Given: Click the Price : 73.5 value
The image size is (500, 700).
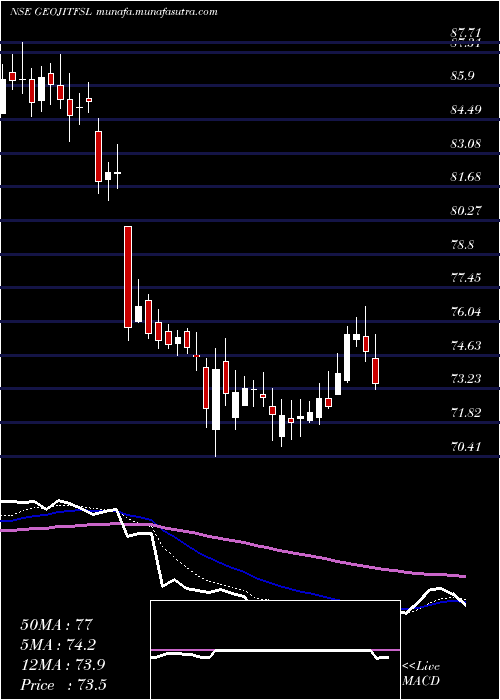Looking at the screenshot, I should [63, 685].
